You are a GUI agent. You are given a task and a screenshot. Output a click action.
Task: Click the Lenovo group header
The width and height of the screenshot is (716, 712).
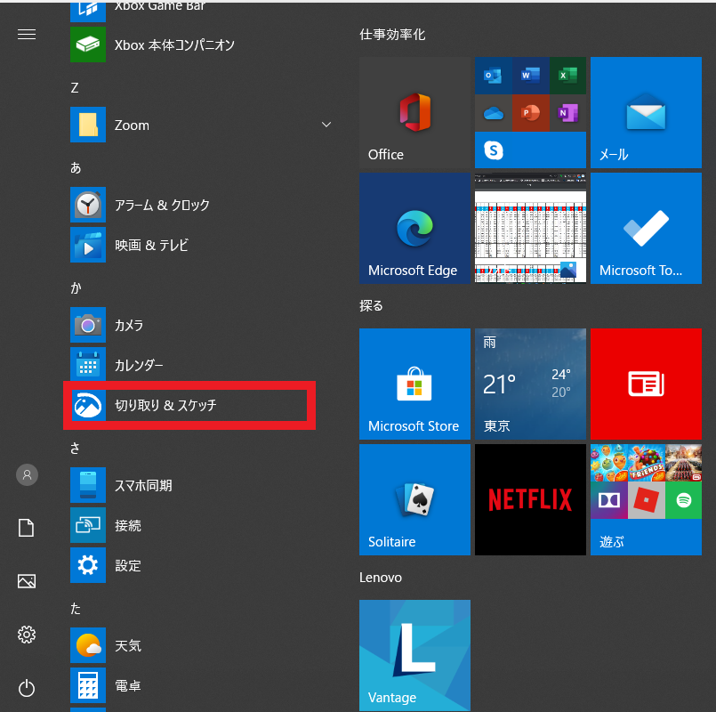(380, 577)
